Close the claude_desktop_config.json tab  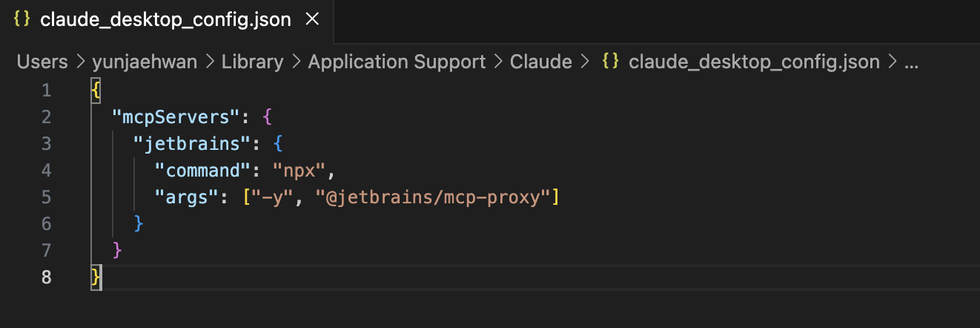[312, 20]
